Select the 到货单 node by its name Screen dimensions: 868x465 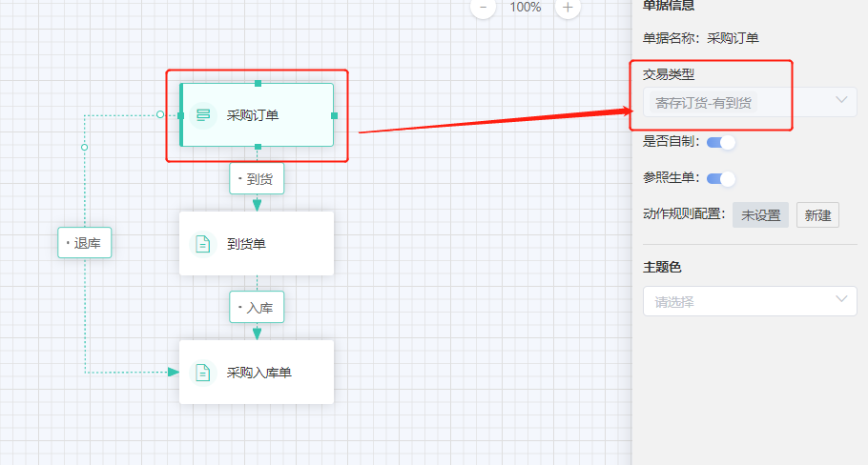(x=246, y=244)
